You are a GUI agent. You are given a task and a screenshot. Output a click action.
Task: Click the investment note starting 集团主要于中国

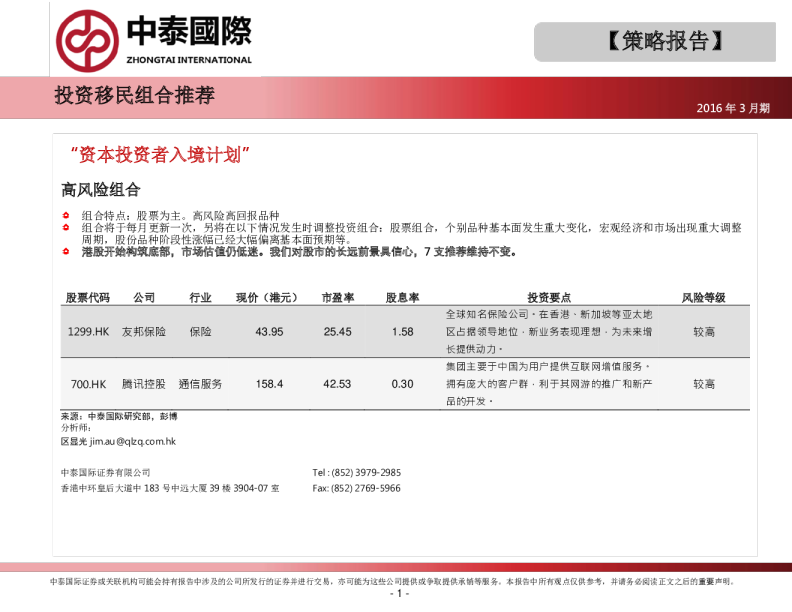549,384
